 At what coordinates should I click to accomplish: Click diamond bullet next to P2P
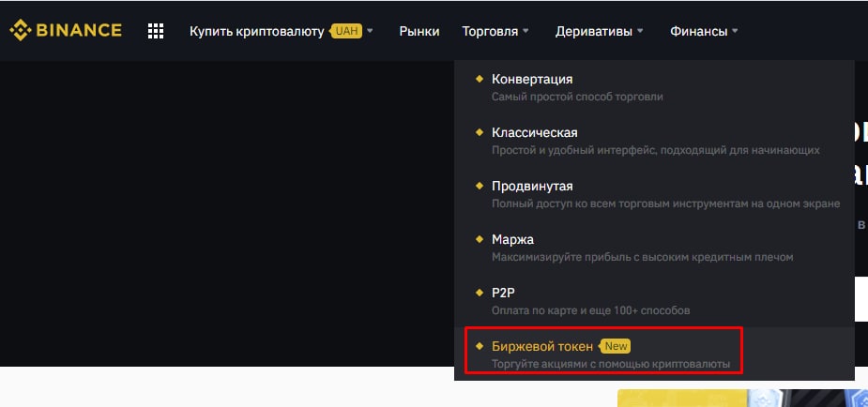(x=480, y=293)
